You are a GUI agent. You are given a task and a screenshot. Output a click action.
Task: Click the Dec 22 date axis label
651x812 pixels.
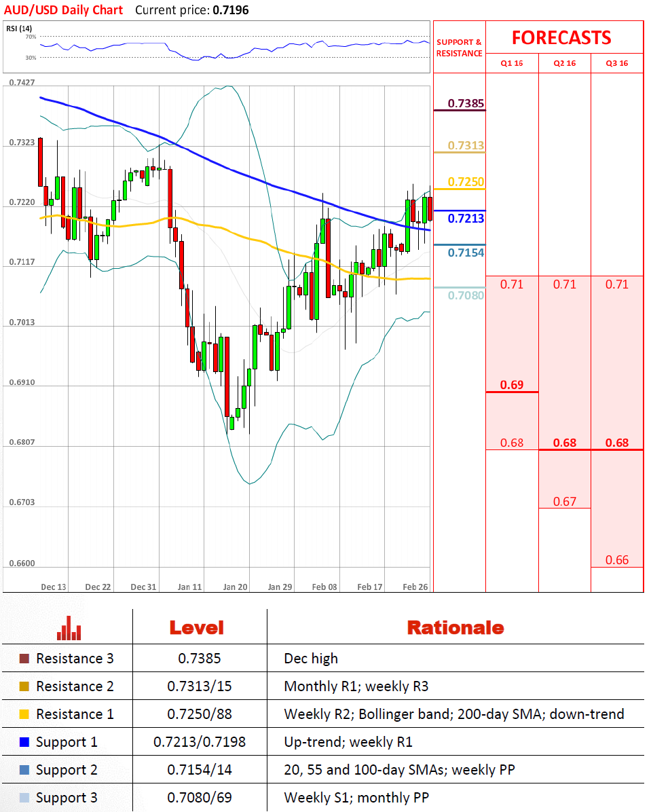coord(98,587)
